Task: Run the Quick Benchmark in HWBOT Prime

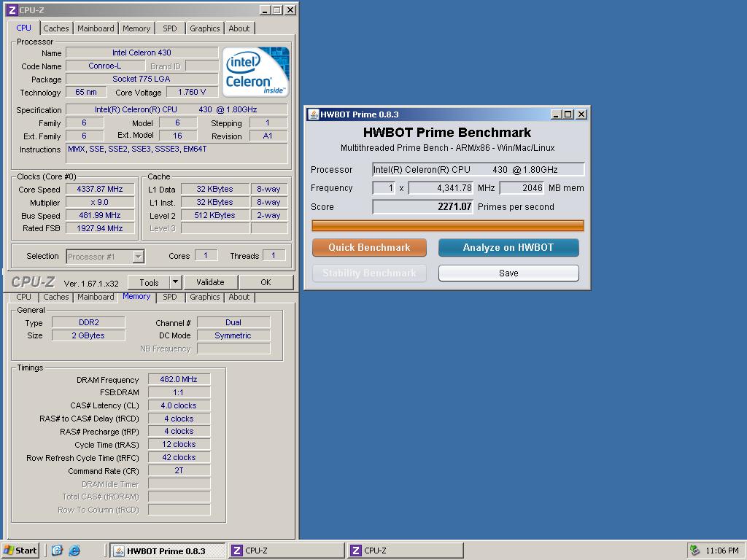Action: [x=369, y=248]
